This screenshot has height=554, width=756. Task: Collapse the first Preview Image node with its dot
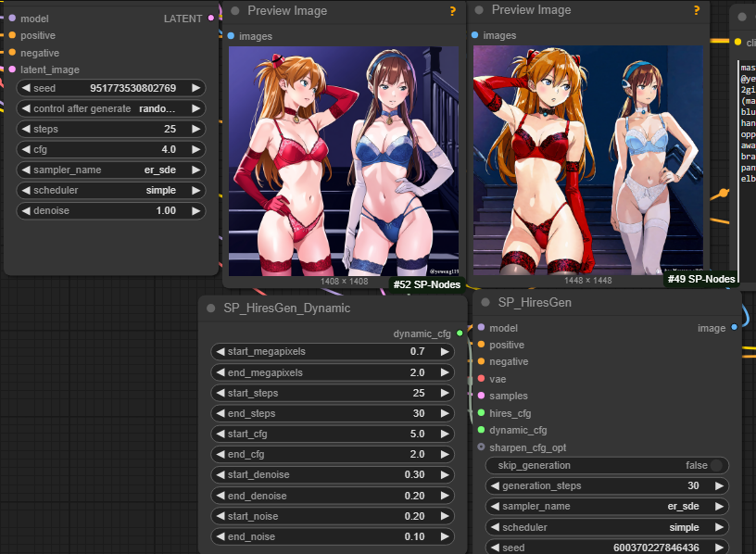point(235,10)
